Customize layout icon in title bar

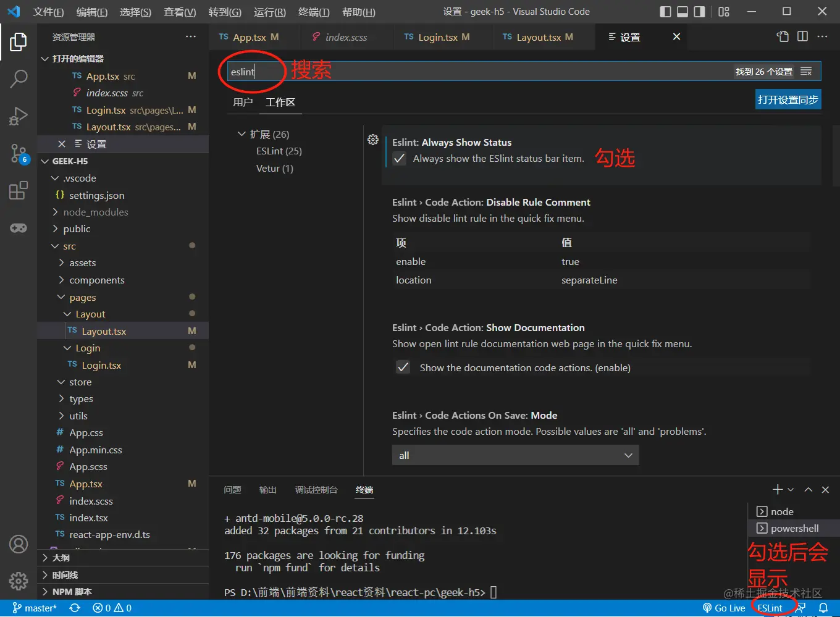pos(724,12)
